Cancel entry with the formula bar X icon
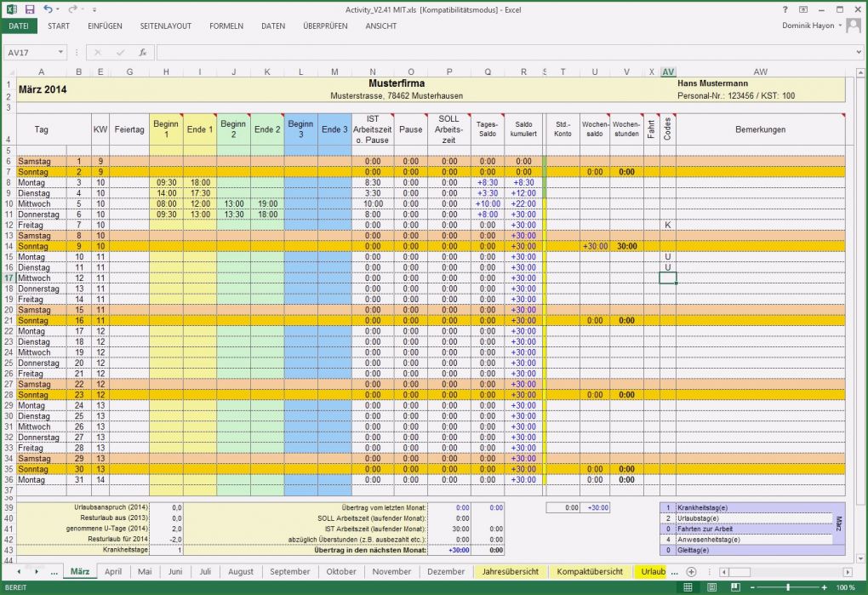The image size is (868, 595). [x=98, y=52]
